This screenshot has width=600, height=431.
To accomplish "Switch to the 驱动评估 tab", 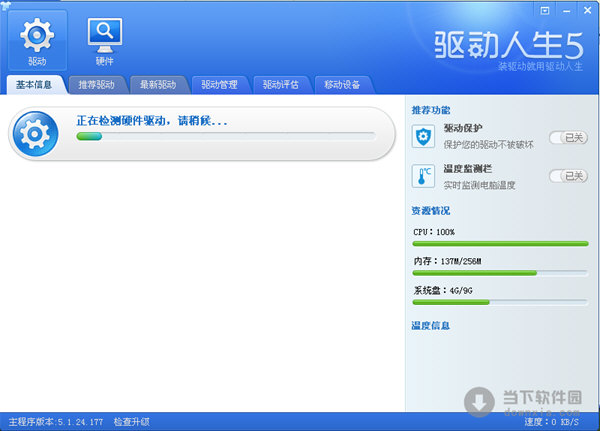I will coord(281,85).
